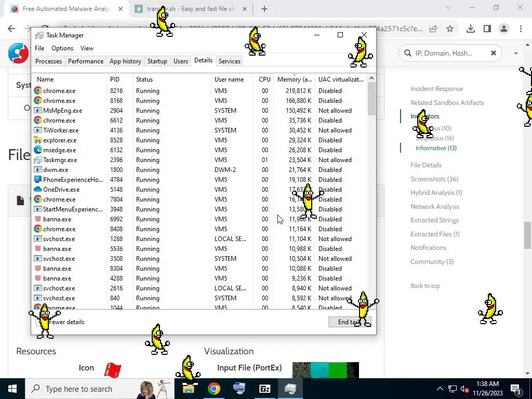This screenshot has height=399, width=532.
Task: Select the MsMpEng.exe process icon
Action: pos(37,111)
